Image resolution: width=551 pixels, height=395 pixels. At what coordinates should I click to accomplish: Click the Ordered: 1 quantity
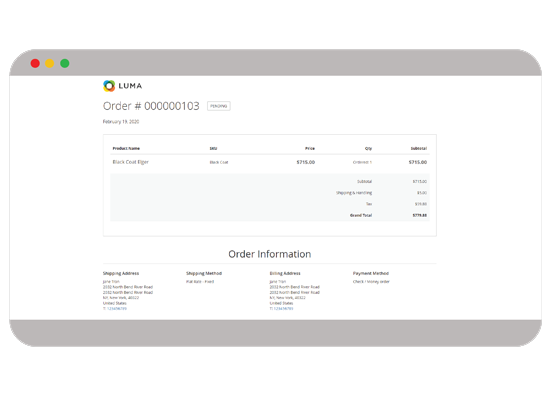pos(362,162)
